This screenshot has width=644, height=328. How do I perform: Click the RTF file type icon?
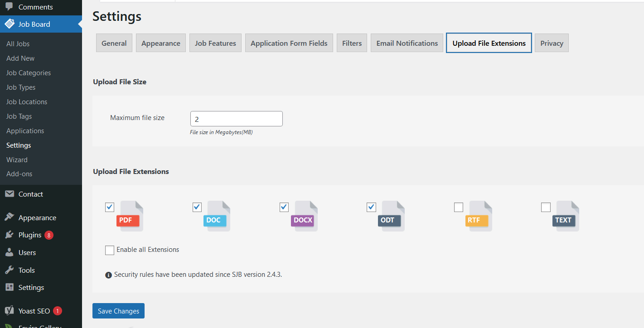click(x=479, y=217)
